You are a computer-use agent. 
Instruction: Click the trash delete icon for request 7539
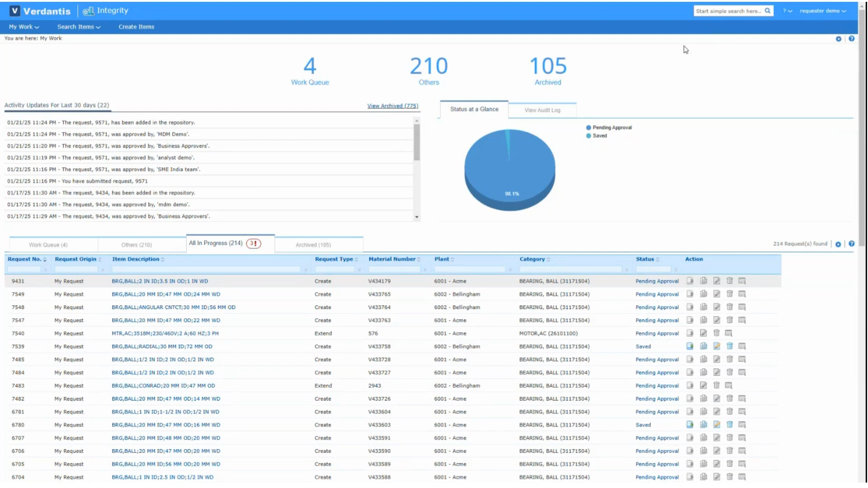(730, 347)
